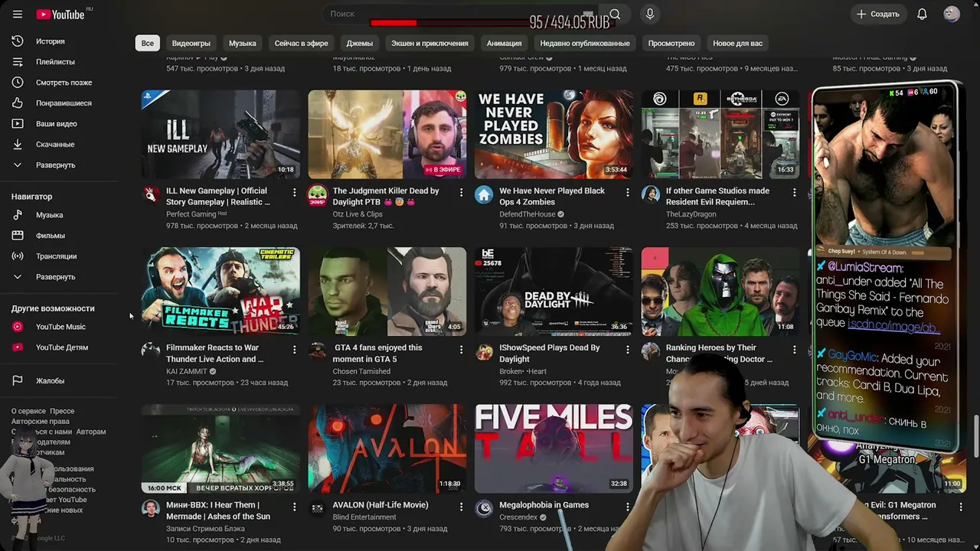Open the hamburger guide menu

18,14
